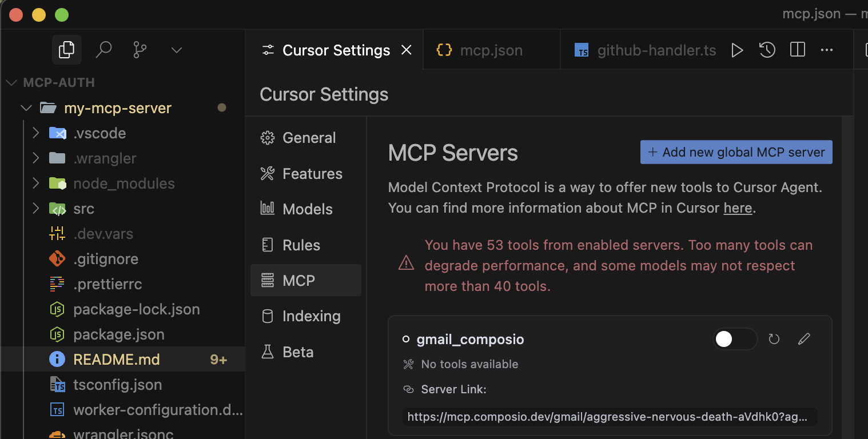Open the timeline history clock icon

(767, 50)
